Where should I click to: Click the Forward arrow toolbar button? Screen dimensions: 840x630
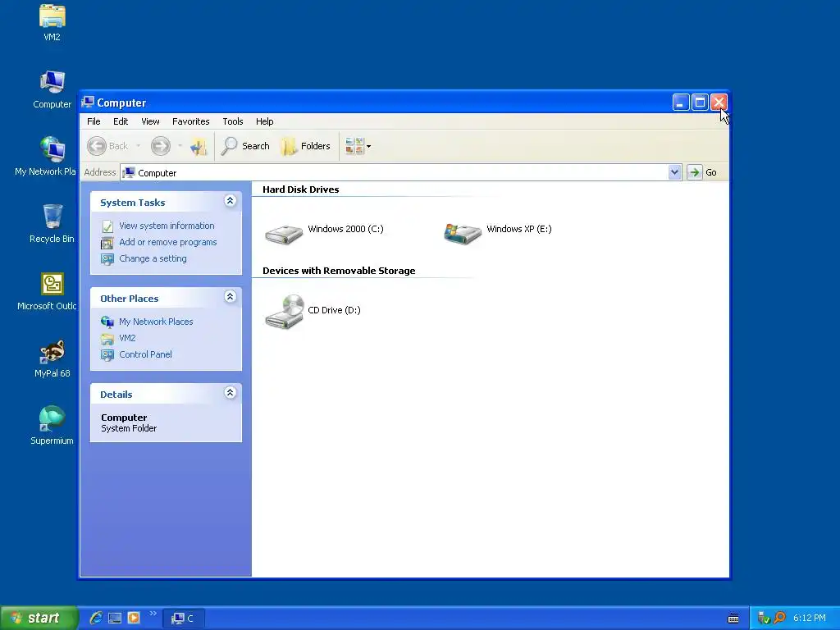tap(160, 146)
